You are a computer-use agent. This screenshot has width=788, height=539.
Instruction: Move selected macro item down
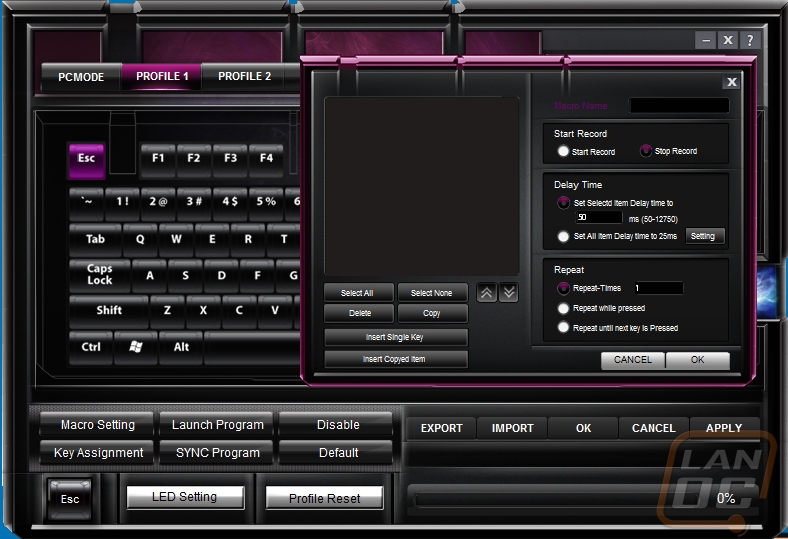coord(509,292)
